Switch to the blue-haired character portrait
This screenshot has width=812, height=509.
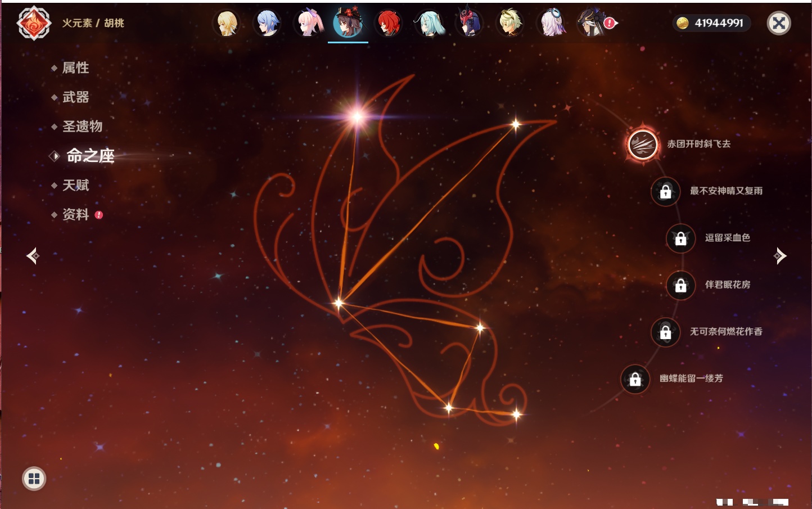point(267,23)
